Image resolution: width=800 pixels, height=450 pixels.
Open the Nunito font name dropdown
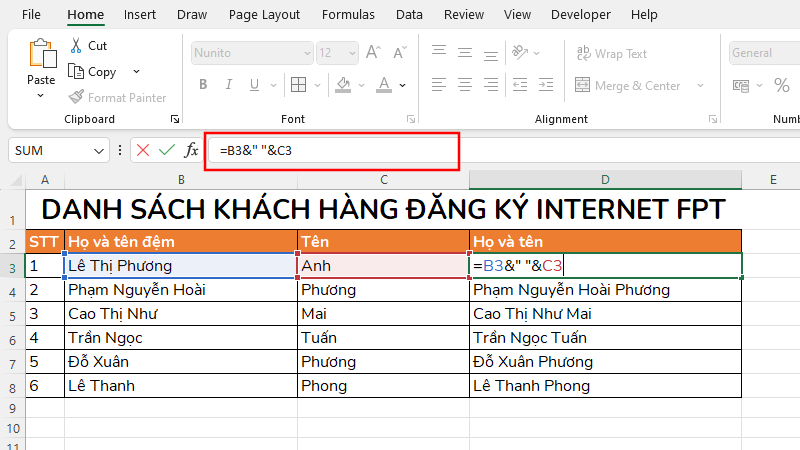[307, 53]
